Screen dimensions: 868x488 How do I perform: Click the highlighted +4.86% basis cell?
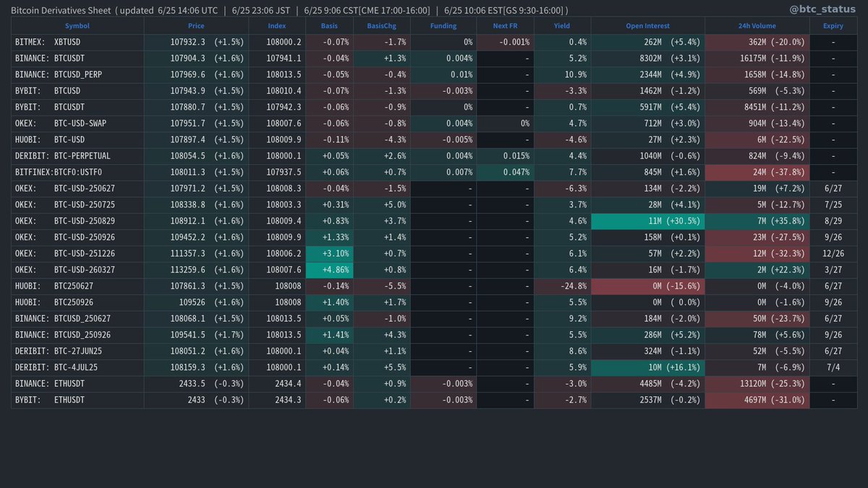point(329,270)
